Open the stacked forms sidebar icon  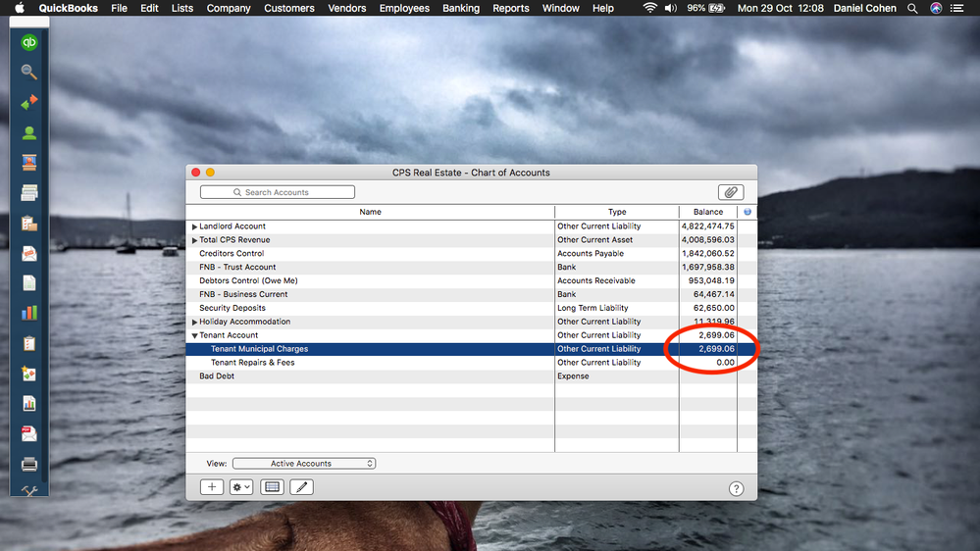[28, 192]
